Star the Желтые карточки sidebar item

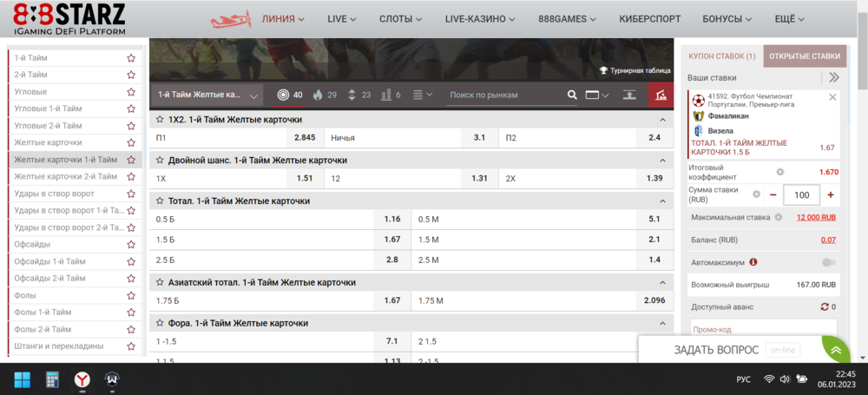[x=131, y=142]
